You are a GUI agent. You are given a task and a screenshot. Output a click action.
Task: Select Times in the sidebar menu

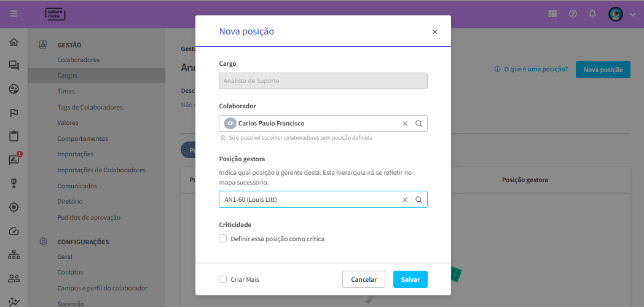click(66, 91)
